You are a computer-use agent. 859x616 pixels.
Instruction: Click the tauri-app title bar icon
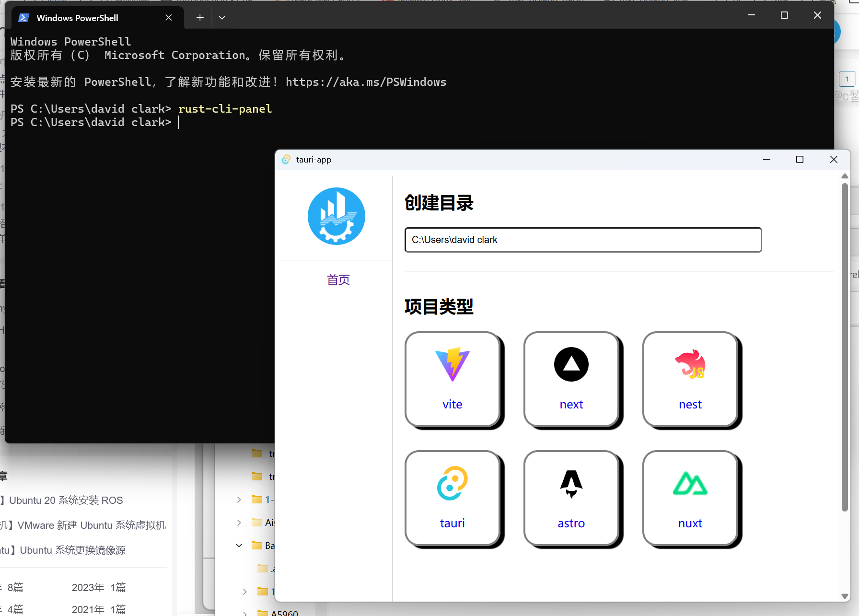click(x=286, y=160)
